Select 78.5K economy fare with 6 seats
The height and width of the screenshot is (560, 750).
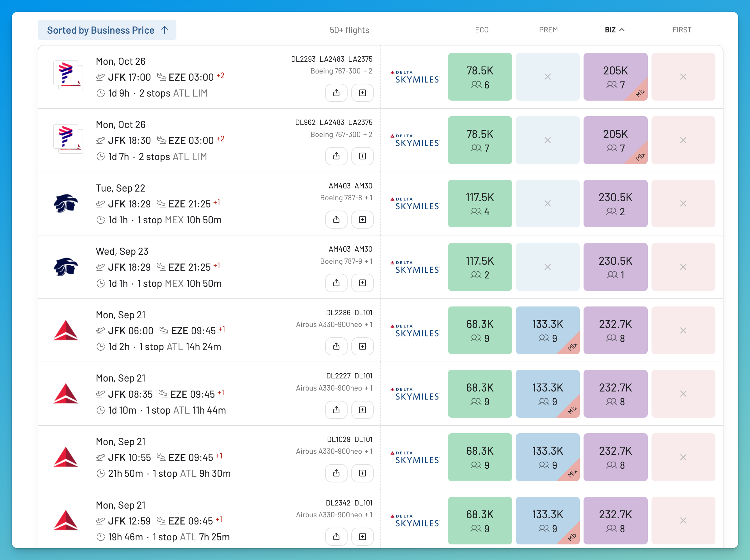click(x=480, y=77)
